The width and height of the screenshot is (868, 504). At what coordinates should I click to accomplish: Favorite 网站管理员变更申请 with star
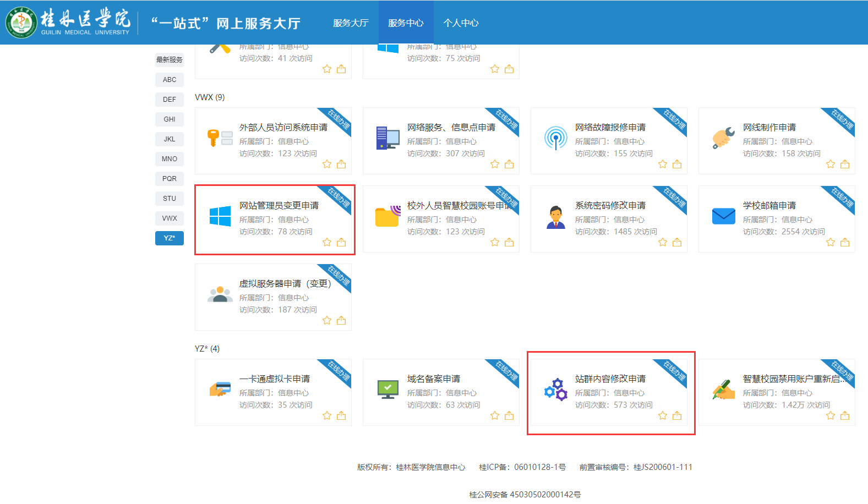tap(327, 242)
